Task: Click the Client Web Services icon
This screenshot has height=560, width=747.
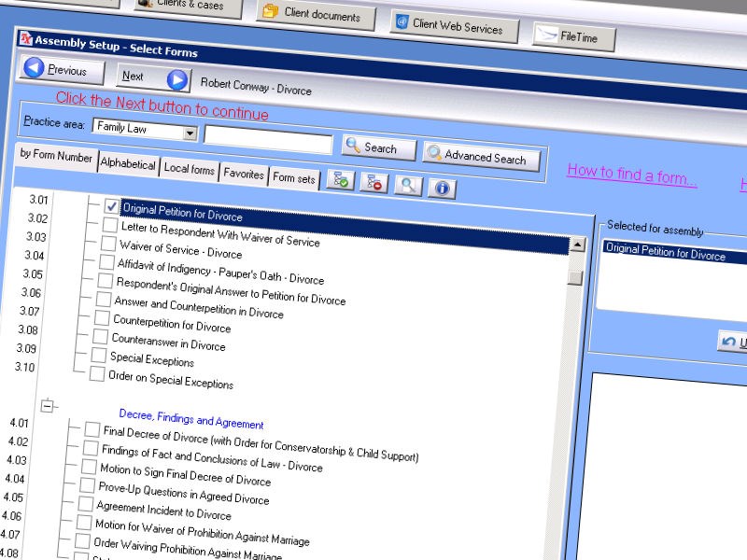Action: point(402,21)
